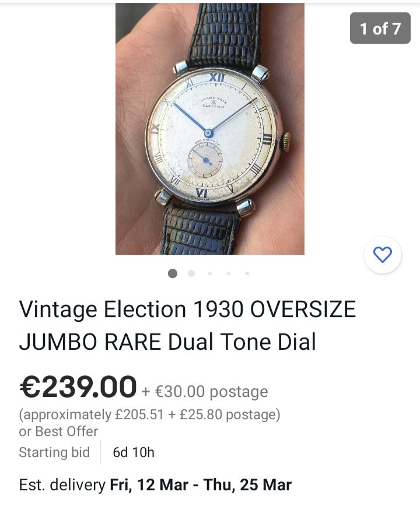Tap the watch dial in the photo
The width and height of the screenshot is (420, 506).
(x=210, y=135)
